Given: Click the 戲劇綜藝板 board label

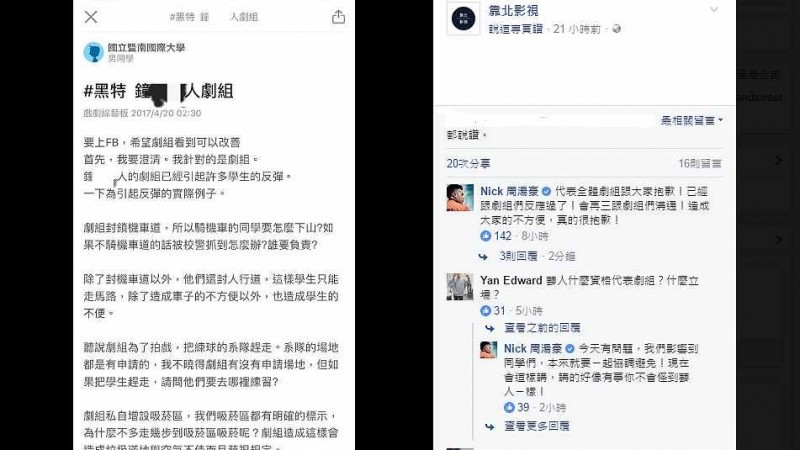Looking at the screenshot, I should click(x=106, y=113).
